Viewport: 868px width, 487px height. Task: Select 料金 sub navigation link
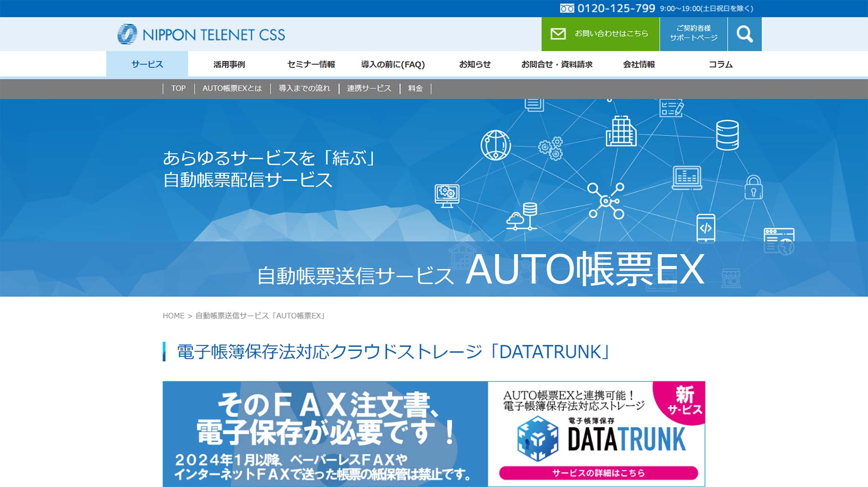(x=415, y=88)
